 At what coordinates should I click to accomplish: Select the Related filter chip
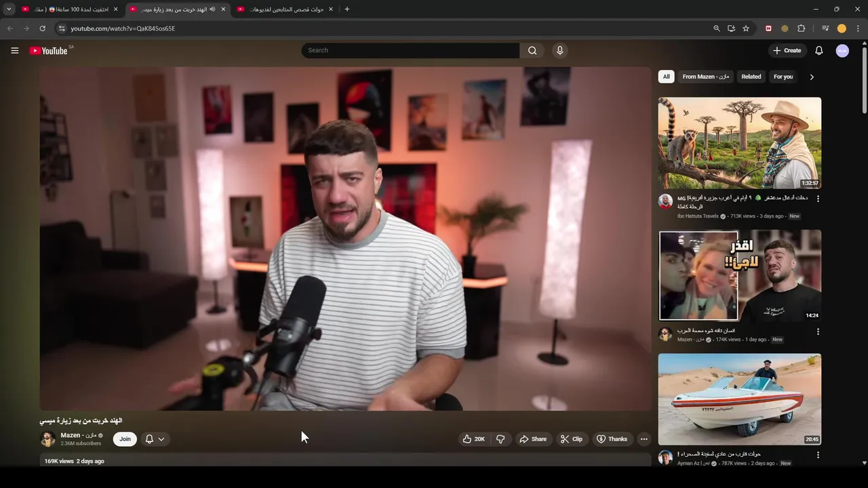(751, 77)
